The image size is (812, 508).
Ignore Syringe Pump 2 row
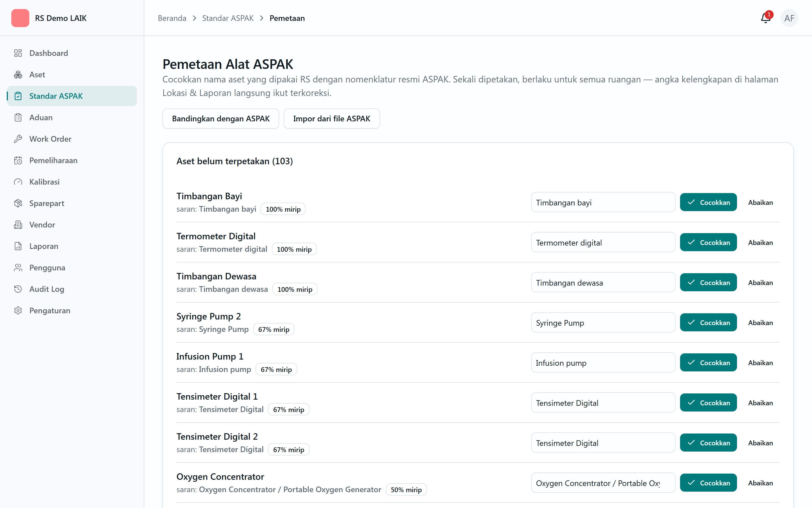760,323
